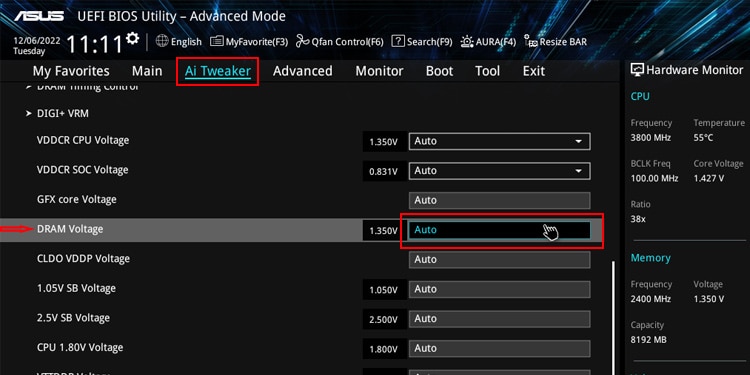The image size is (750, 375).
Task: Click the 2400 MHz memory frequency value
Action: [x=651, y=299]
